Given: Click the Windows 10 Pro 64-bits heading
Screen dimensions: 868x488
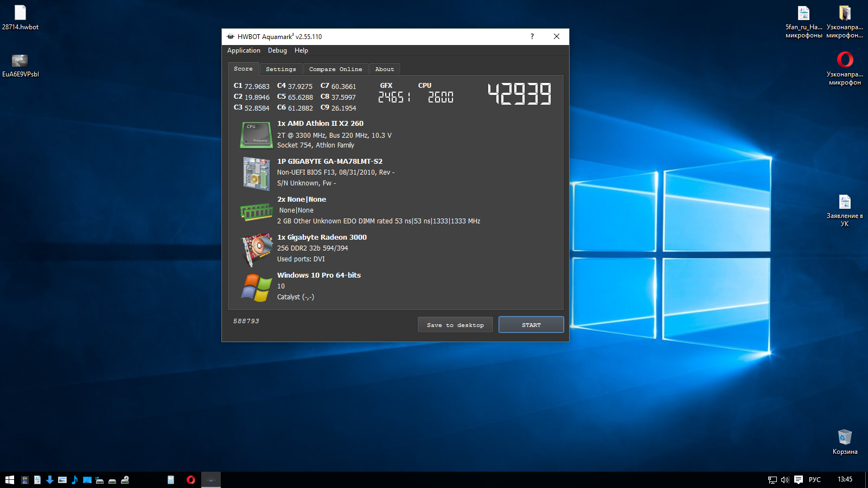Looking at the screenshot, I should [319, 275].
